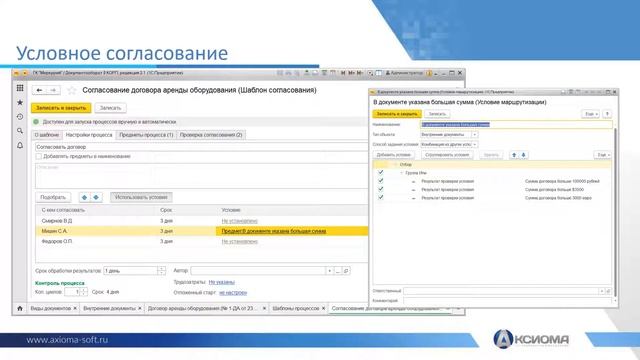Viewport: 640px width, 360px height.
Task: Open 'не настроен' deferred start link
Action: [x=233, y=293]
